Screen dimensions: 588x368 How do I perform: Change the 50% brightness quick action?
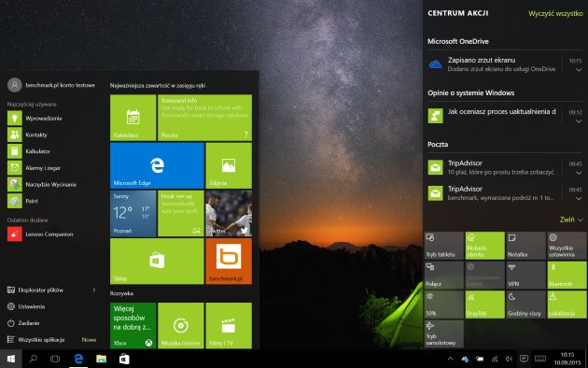(x=444, y=304)
